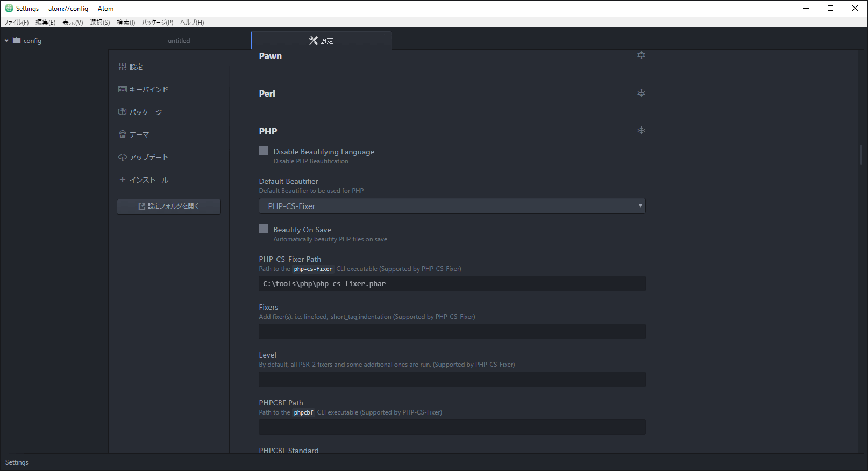
Task: Enable Disable Beautifying Language checkbox
Action: [x=264, y=151]
